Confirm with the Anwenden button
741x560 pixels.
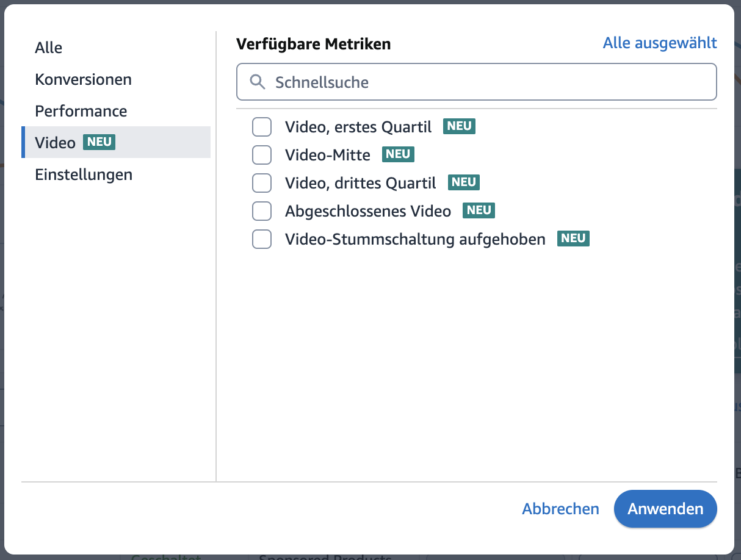tap(665, 509)
